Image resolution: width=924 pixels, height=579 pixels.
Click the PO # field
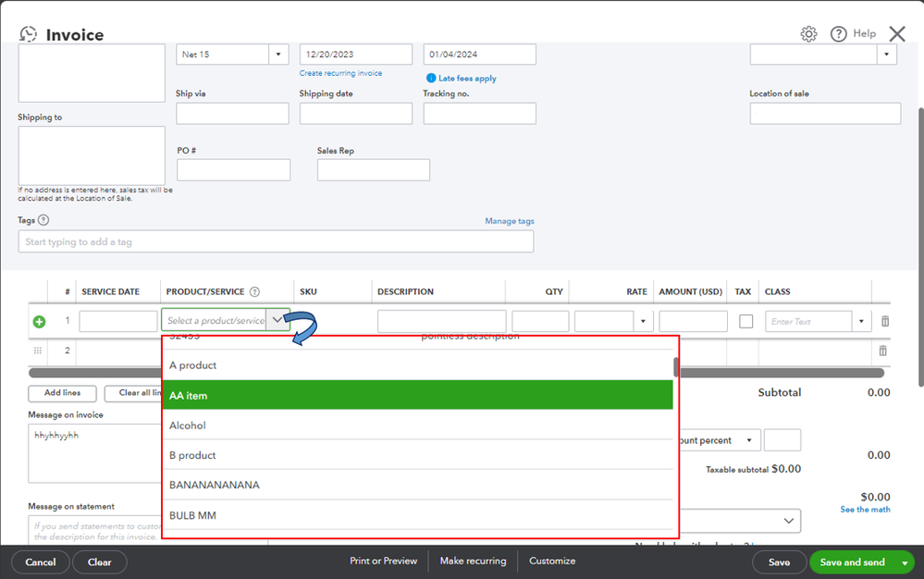(233, 169)
